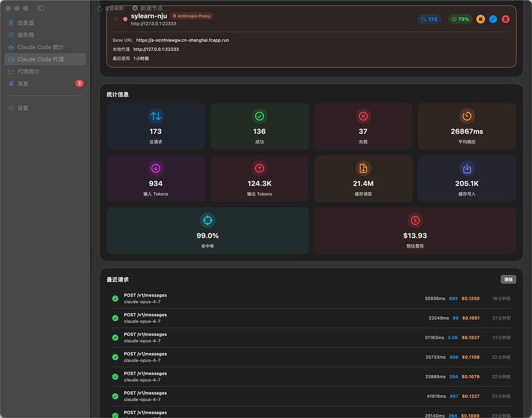The image size is (532, 418).
Task: Click the 26867ms average response value
Action: 467,131
